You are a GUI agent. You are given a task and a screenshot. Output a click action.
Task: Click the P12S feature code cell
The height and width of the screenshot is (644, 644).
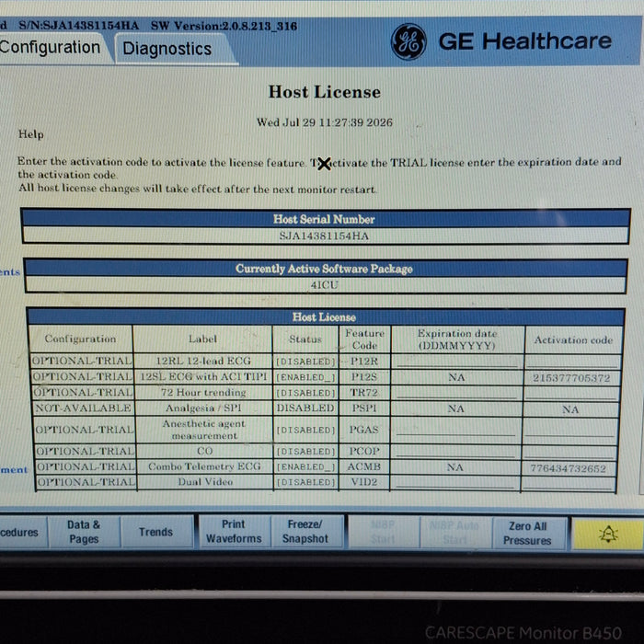(363, 377)
